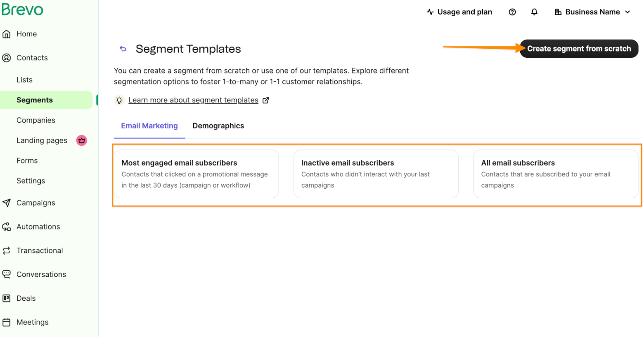Click the Automations icon in sidebar

7,227
